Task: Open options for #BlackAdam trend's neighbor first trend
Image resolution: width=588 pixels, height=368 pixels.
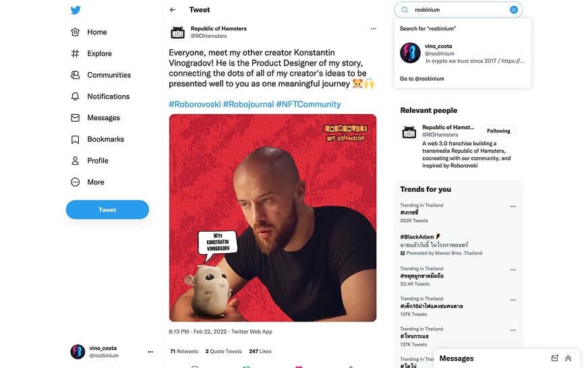Action: pyautogui.click(x=512, y=206)
